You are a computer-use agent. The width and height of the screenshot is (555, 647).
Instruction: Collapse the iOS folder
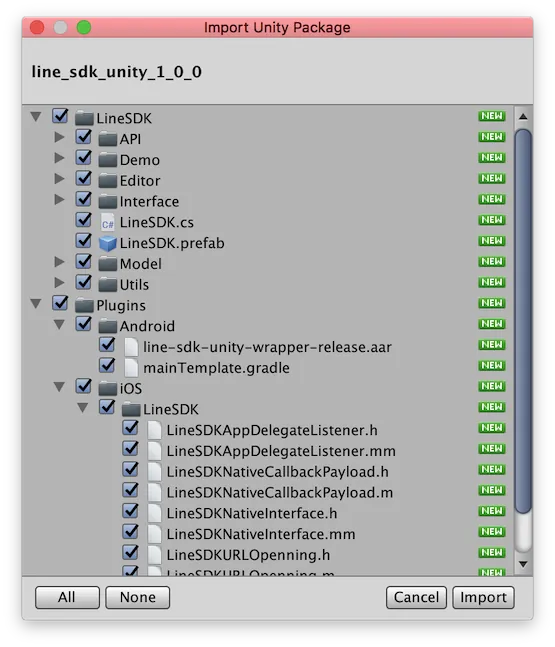(x=59, y=387)
